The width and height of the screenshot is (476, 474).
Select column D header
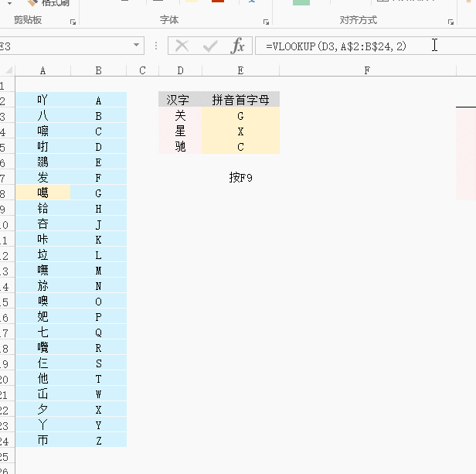180,70
